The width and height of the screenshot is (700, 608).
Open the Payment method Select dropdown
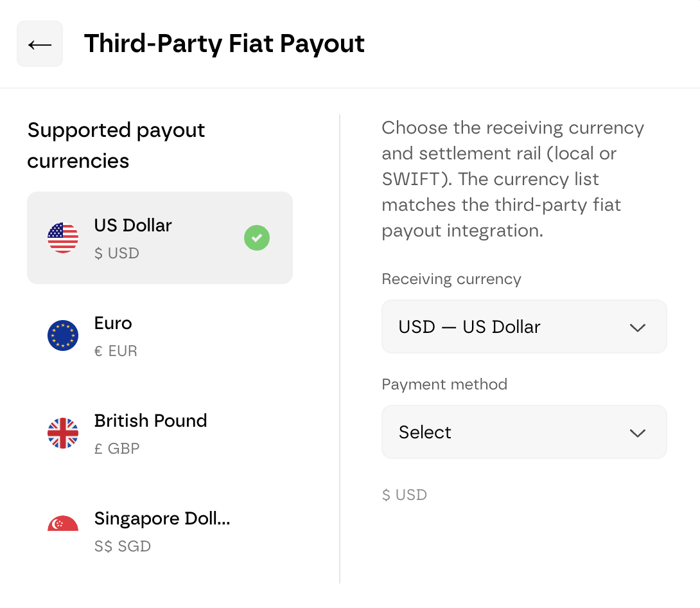pyautogui.click(x=524, y=432)
